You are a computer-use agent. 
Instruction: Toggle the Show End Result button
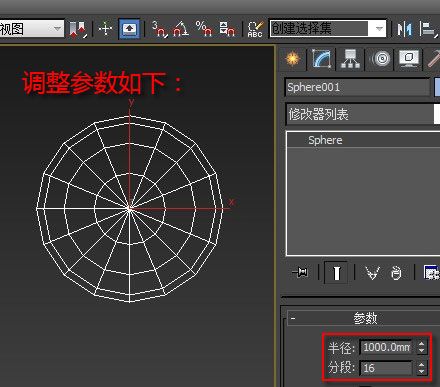pyautogui.click(x=336, y=273)
